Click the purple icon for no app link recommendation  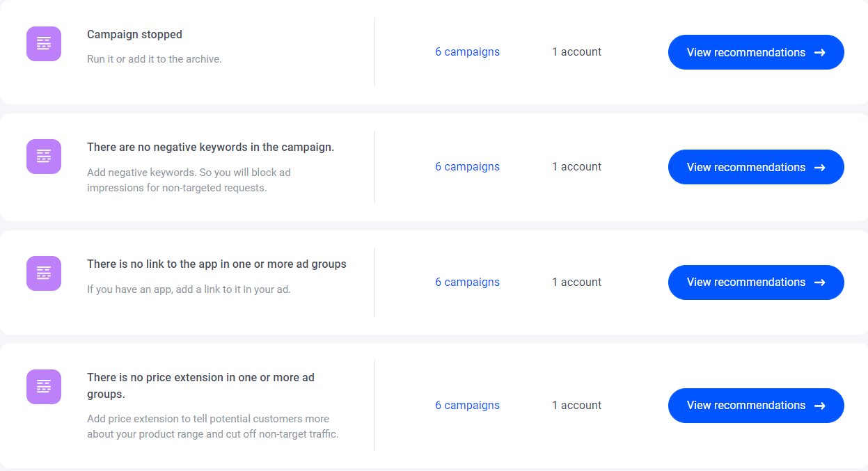click(44, 273)
